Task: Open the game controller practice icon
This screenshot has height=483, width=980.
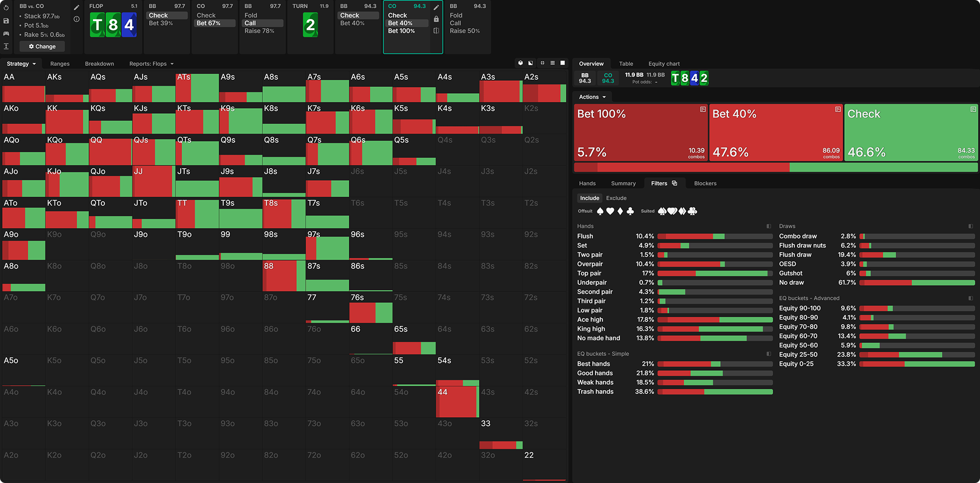Action: [6, 33]
